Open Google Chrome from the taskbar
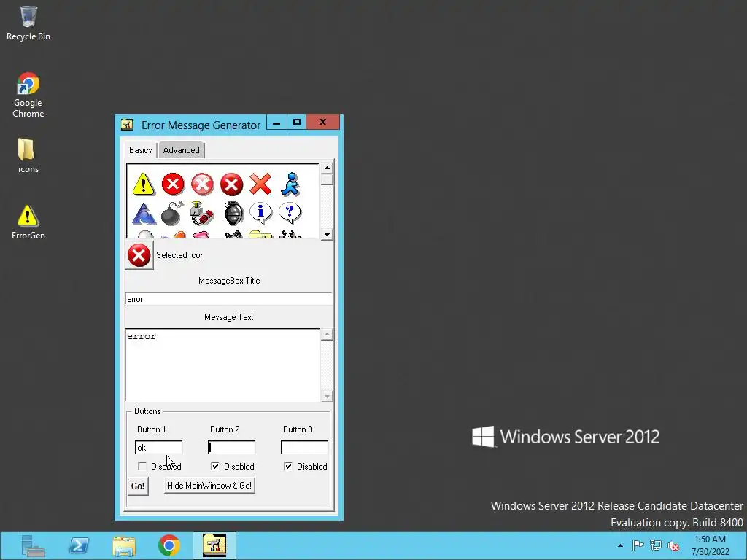 pos(169,545)
